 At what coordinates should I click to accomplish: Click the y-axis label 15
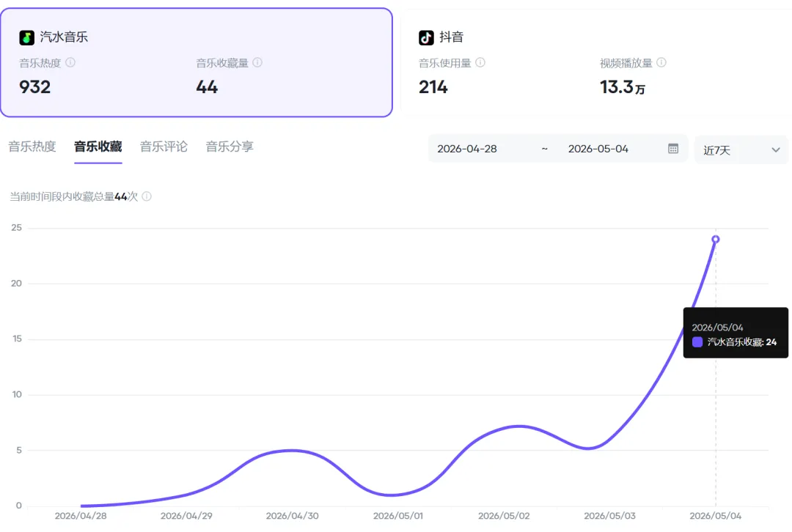17,339
